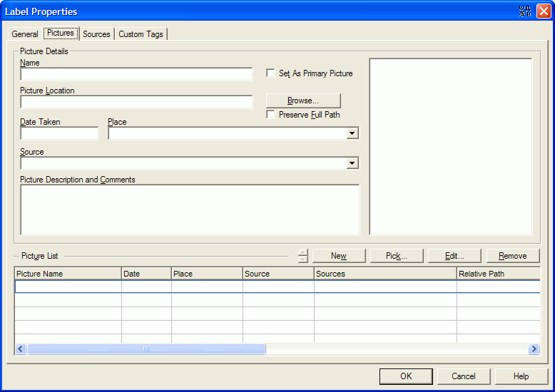Viewport: 555px width, 392px height.
Task: Click the title bar help icon
Action: (526, 11)
